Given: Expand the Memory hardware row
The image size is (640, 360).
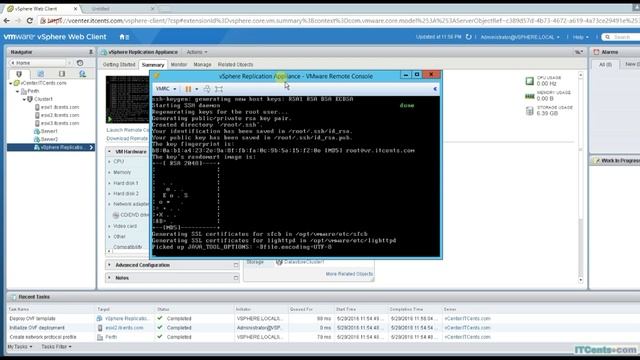Looking at the screenshot, I should (109, 172).
